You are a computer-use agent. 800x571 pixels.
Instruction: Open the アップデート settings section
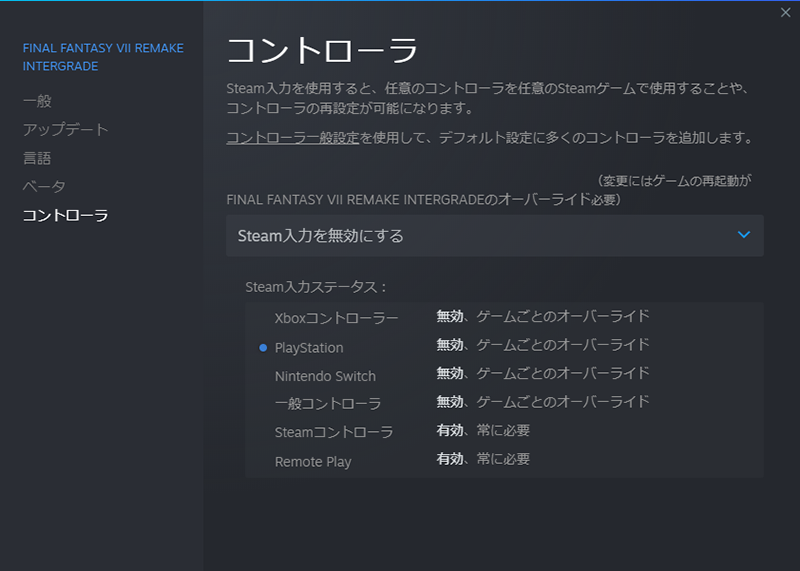coord(65,130)
